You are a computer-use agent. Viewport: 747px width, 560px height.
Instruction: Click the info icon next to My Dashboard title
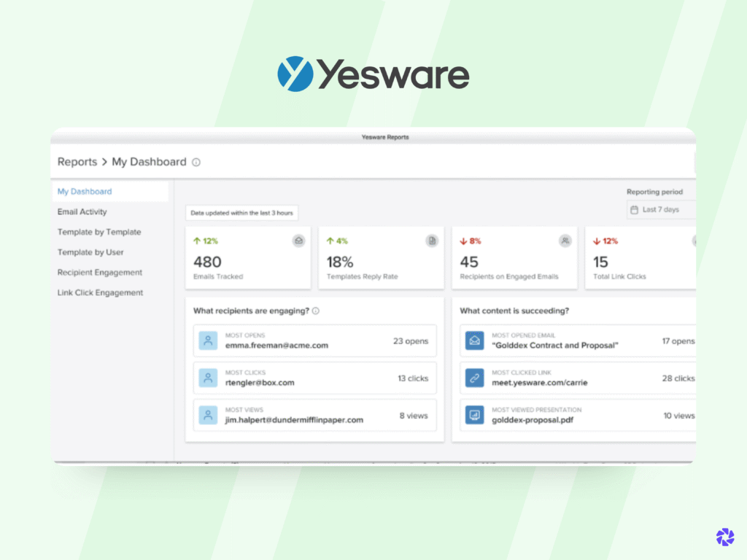pyautogui.click(x=195, y=162)
